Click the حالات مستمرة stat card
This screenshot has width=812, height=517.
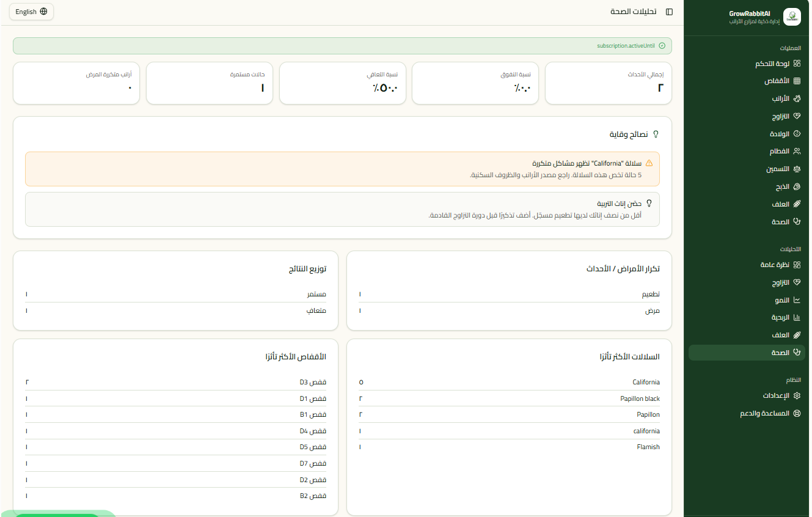point(210,83)
